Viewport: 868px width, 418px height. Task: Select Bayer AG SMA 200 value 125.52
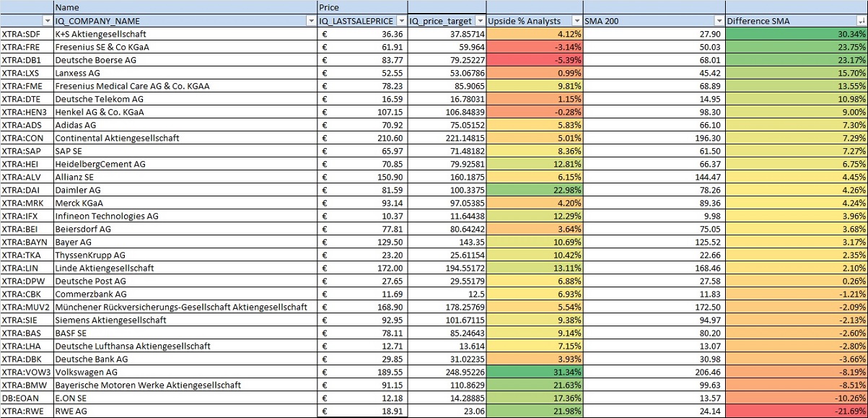(x=654, y=242)
